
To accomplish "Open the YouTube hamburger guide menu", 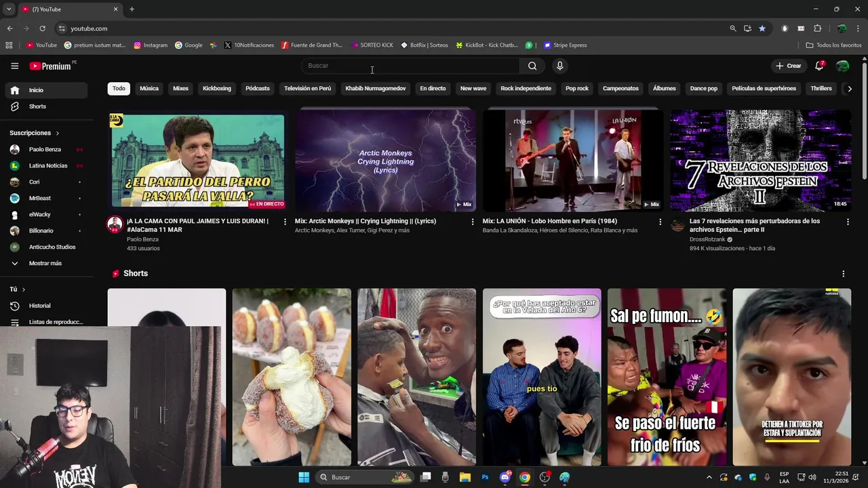I will (14, 66).
